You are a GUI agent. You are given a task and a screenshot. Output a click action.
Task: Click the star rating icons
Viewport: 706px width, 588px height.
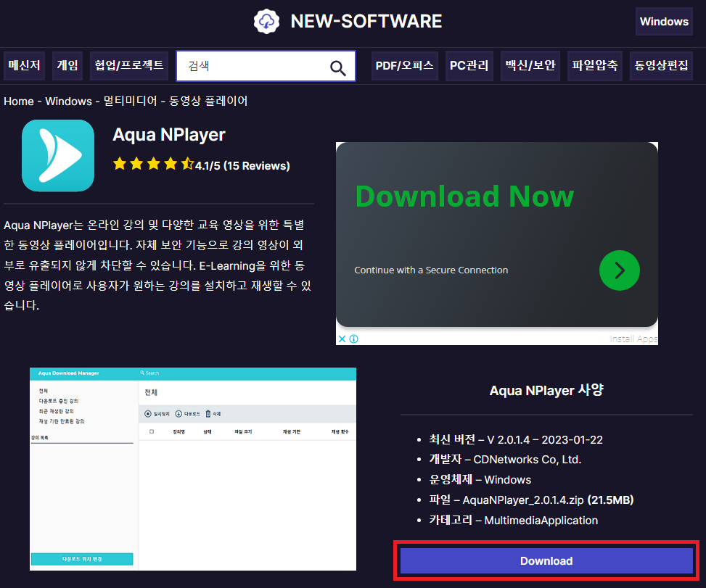click(x=153, y=164)
